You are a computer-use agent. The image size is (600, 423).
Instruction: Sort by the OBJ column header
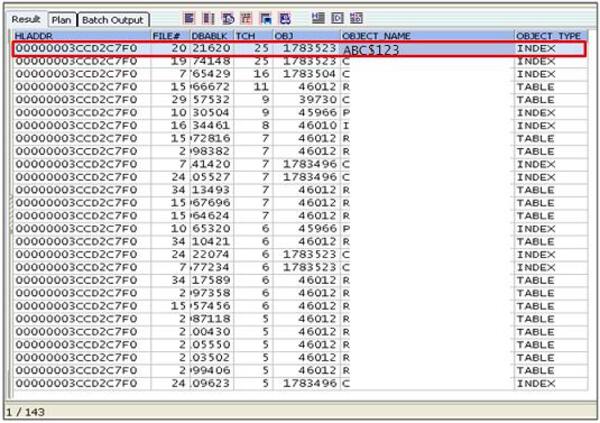point(307,36)
